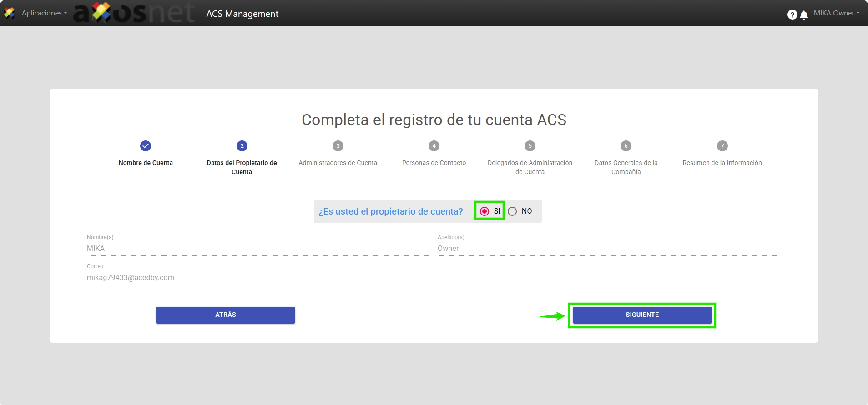Click the SIGUIENTE button
The height and width of the screenshot is (405, 868).
(642, 315)
